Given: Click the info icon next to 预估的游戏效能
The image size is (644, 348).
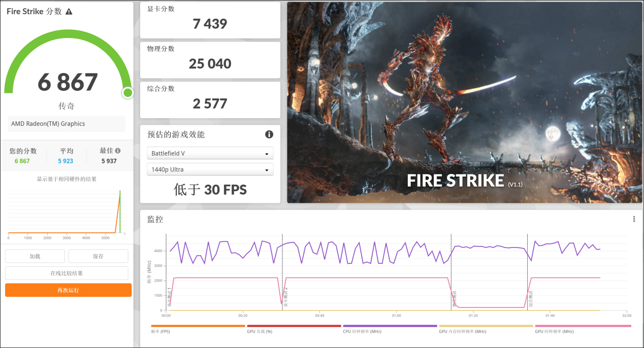Looking at the screenshot, I should point(269,134).
